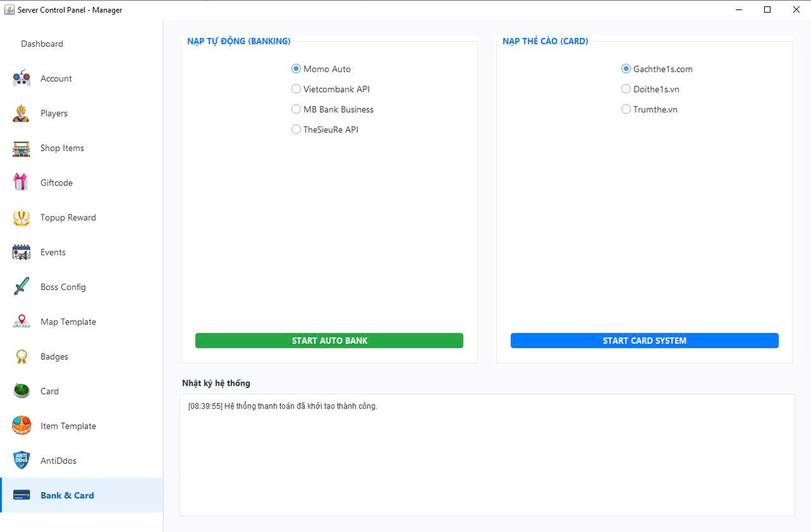The height and width of the screenshot is (532, 811).
Task: Open the Dashboard menu item
Action: (42, 44)
